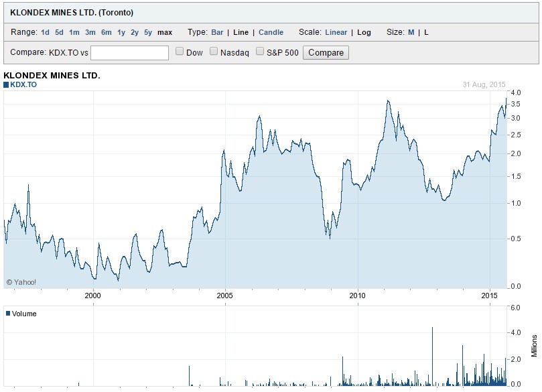Click the 31 Aug, 2015 date label
The height and width of the screenshot is (392, 542).
pos(484,84)
